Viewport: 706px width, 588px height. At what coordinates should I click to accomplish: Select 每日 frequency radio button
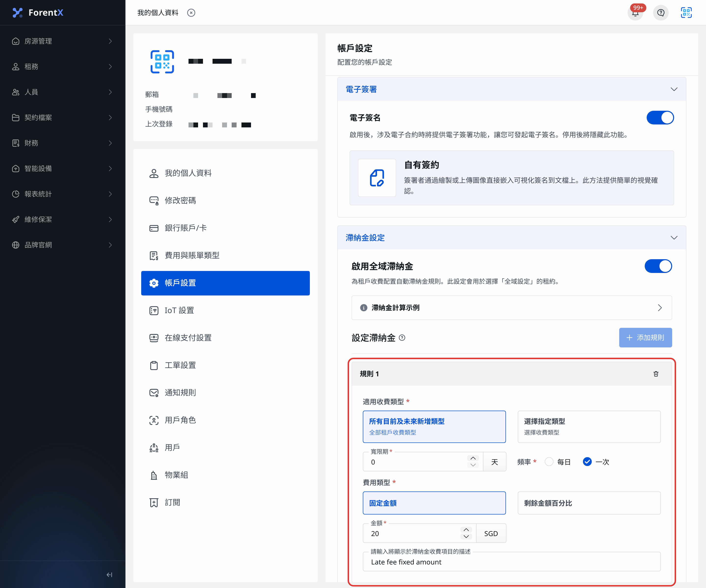[x=549, y=462]
